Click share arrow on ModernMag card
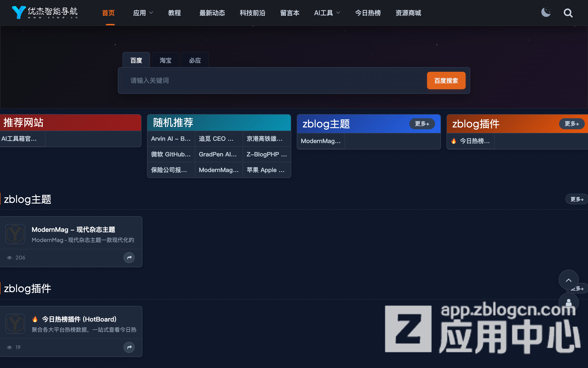 (129, 258)
